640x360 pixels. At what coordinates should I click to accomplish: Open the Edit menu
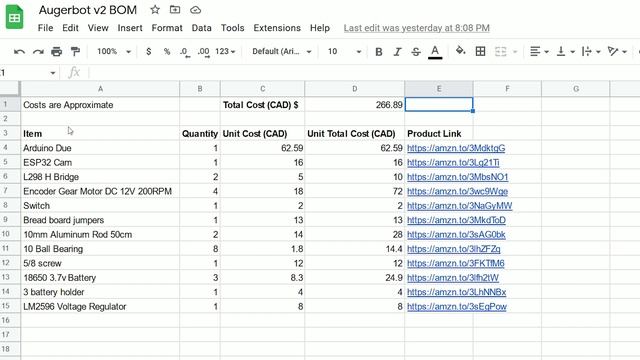click(x=70, y=28)
